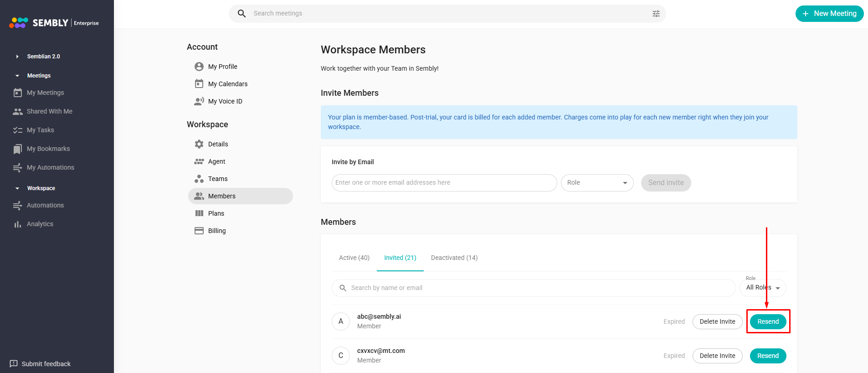
Task: Click the avatar A for abc@sembly.ai
Action: pyautogui.click(x=341, y=321)
